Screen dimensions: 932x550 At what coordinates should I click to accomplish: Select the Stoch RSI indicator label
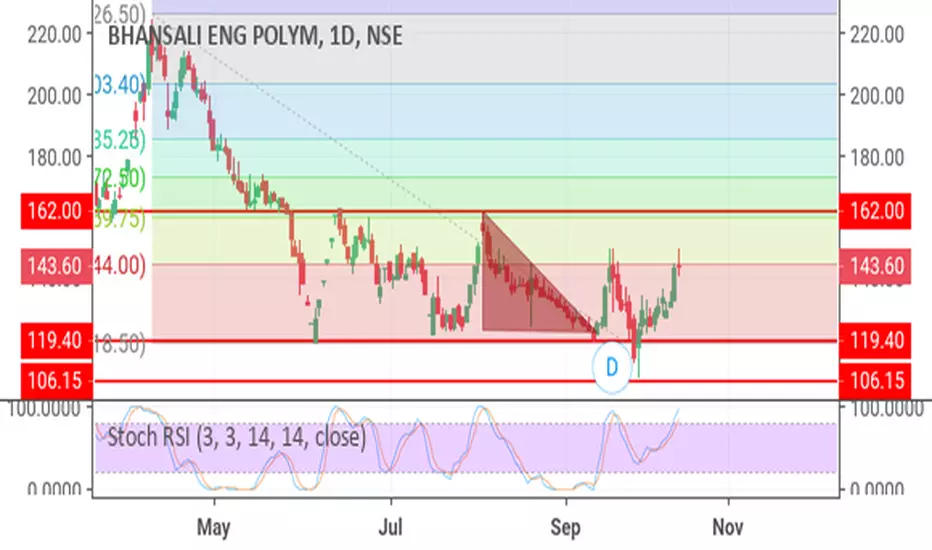(237, 436)
